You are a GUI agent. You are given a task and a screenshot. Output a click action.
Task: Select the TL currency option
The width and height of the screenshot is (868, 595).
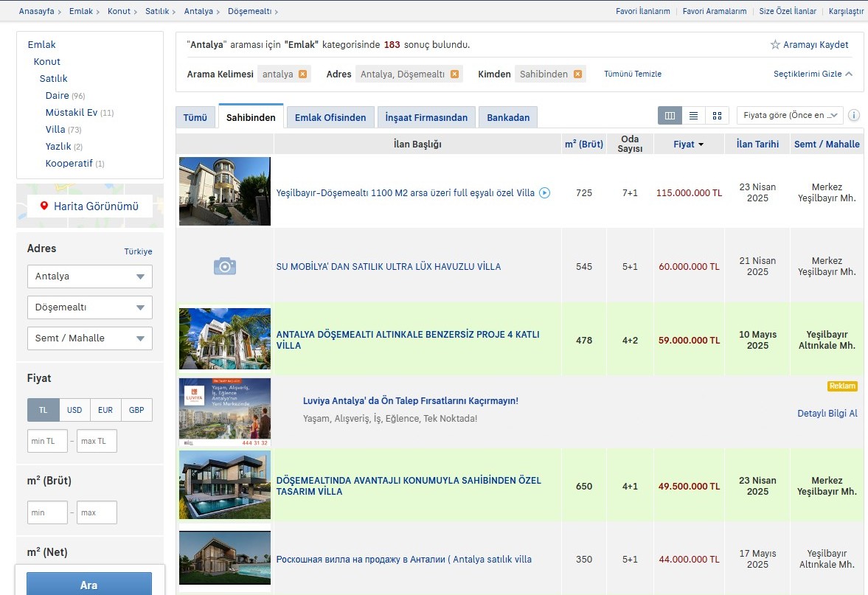(44, 410)
